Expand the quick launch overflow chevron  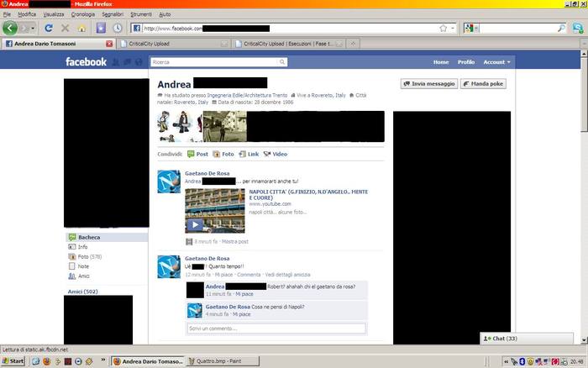point(103,360)
